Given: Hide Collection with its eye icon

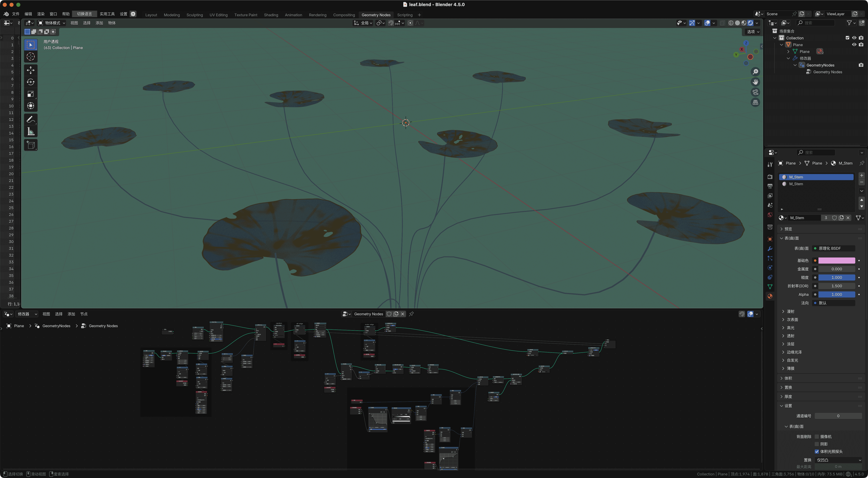Looking at the screenshot, I should (x=854, y=38).
